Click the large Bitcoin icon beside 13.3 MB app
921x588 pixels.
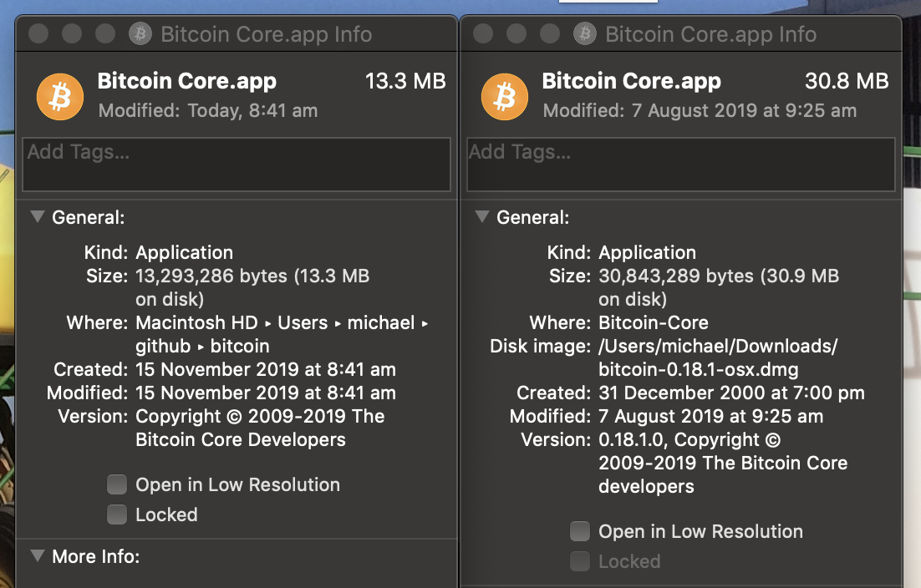60,96
